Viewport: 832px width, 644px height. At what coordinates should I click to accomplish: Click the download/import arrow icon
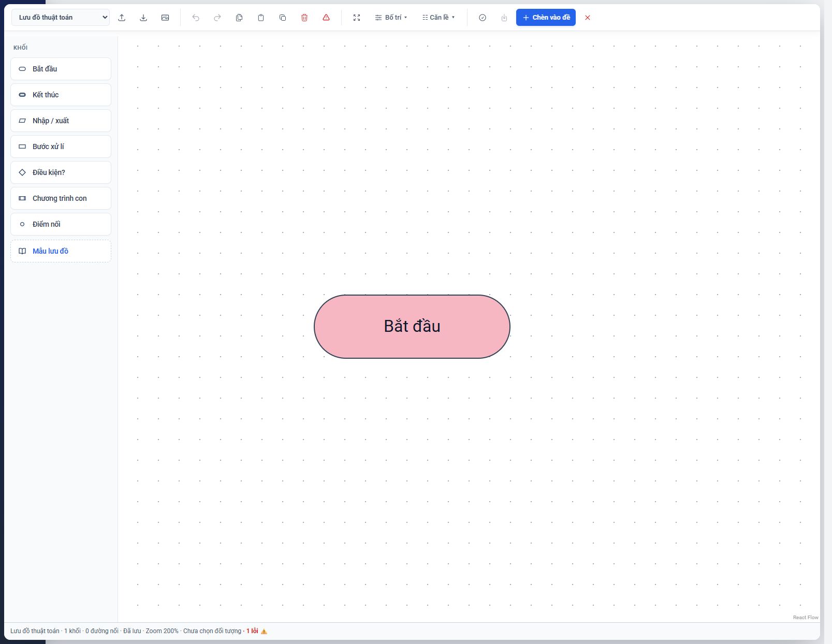[143, 18]
